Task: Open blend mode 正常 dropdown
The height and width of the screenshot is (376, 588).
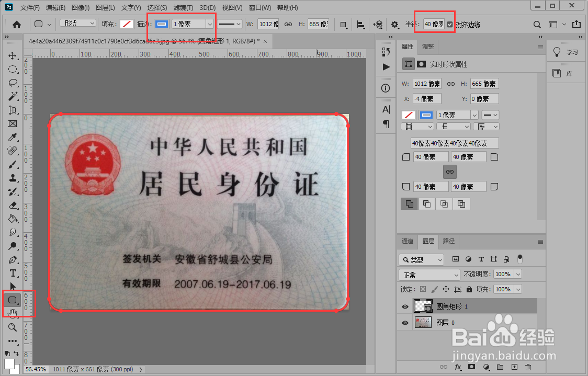Action: click(x=429, y=275)
